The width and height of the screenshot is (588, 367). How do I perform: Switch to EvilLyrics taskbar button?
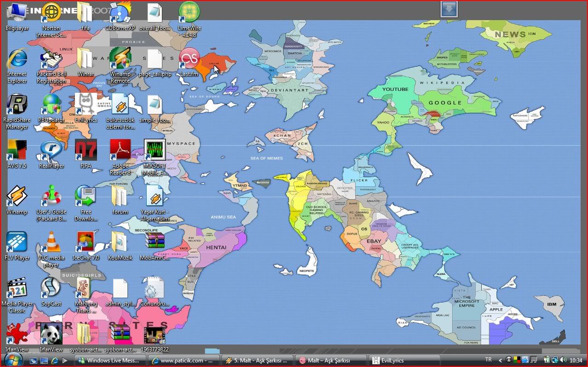pos(405,361)
